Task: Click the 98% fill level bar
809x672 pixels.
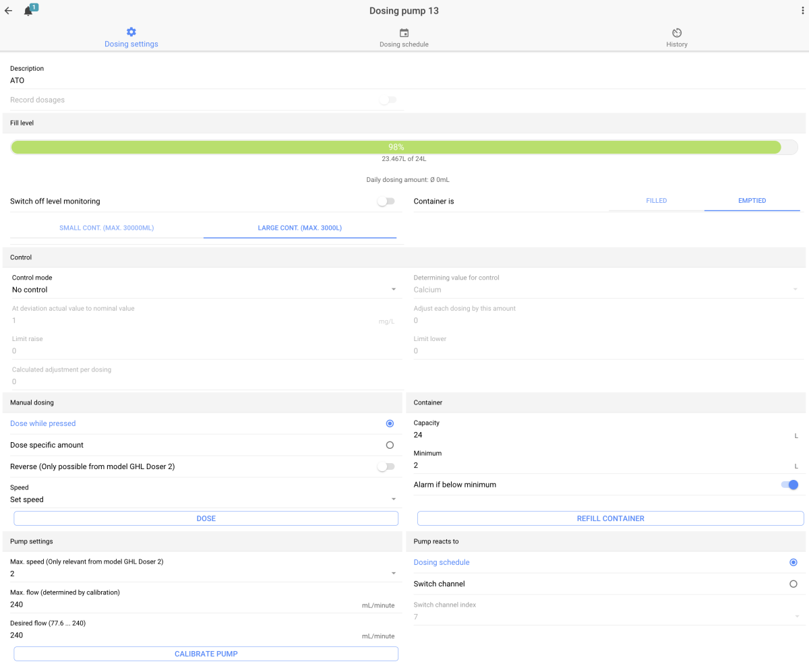Action: [x=404, y=147]
